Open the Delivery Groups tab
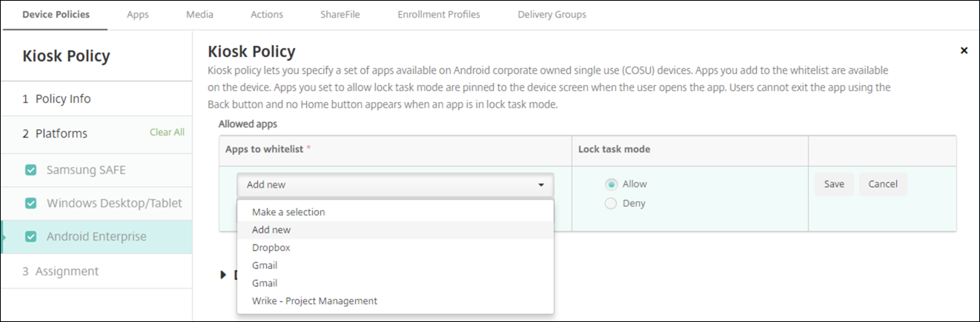 coord(552,14)
